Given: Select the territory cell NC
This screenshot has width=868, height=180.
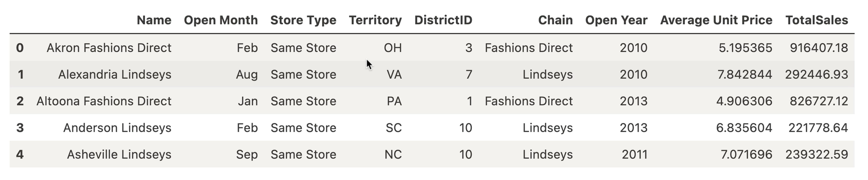Looking at the screenshot, I should pos(393,154).
